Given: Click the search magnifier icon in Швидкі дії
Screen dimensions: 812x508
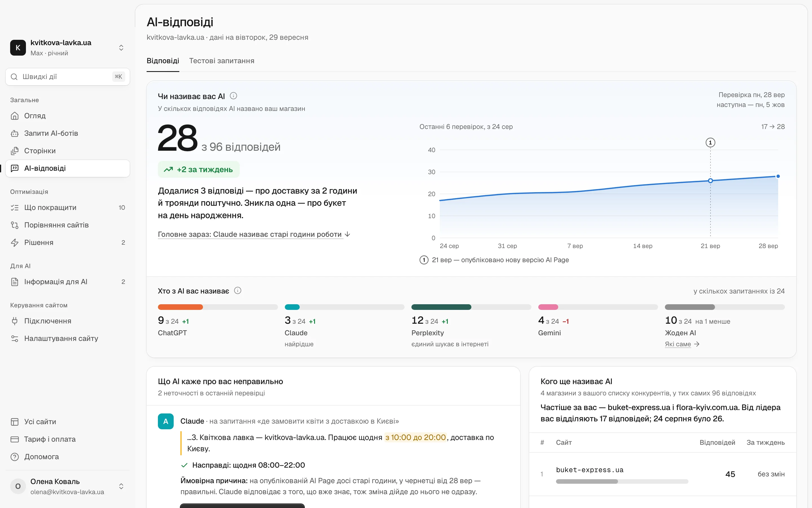Looking at the screenshot, I should (x=14, y=76).
